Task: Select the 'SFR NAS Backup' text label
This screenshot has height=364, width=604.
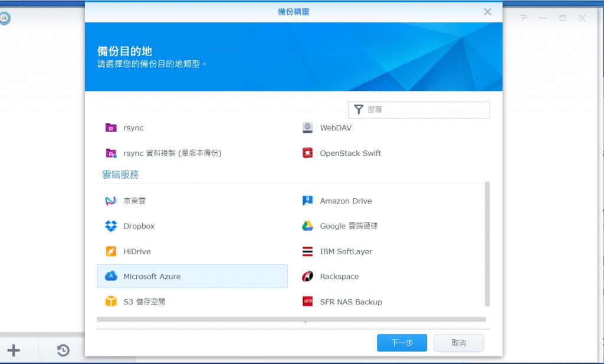Action: [x=351, y=301]
